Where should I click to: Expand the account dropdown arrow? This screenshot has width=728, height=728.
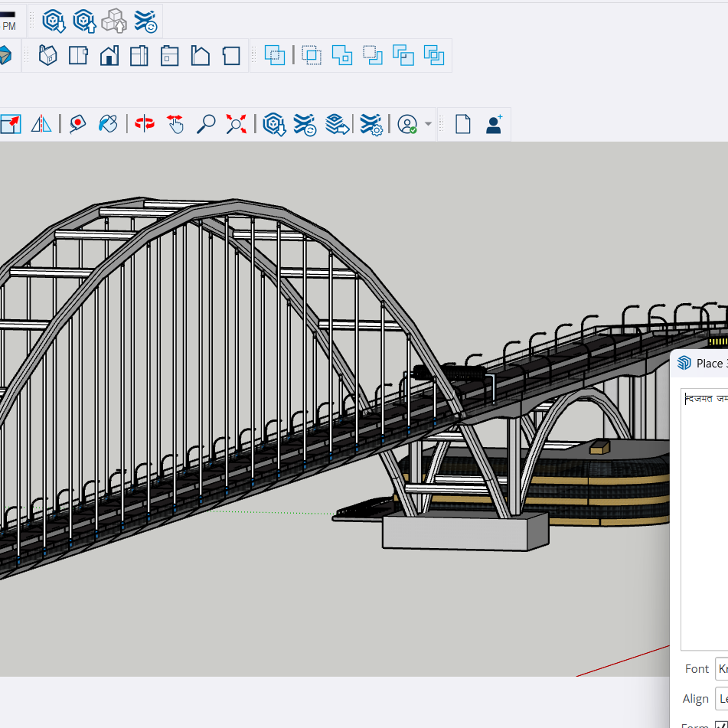pos(428,124)
